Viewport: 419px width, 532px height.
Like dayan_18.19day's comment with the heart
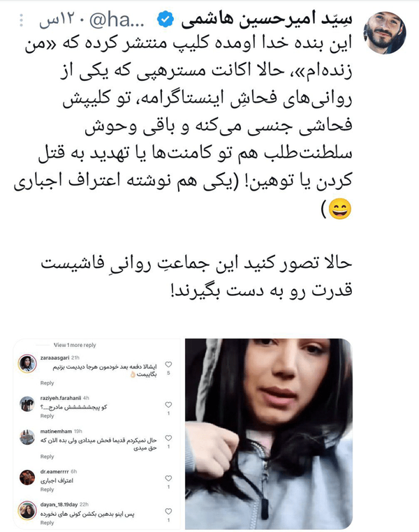(168, 511)
